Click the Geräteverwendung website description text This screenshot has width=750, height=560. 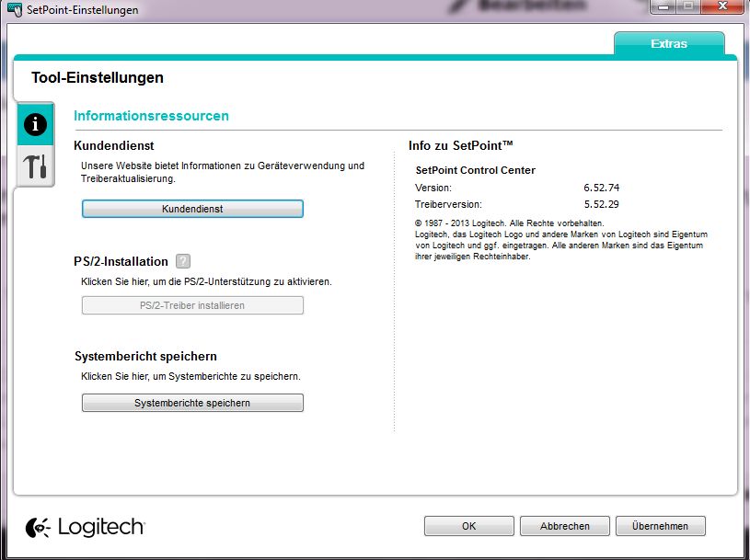223,172
